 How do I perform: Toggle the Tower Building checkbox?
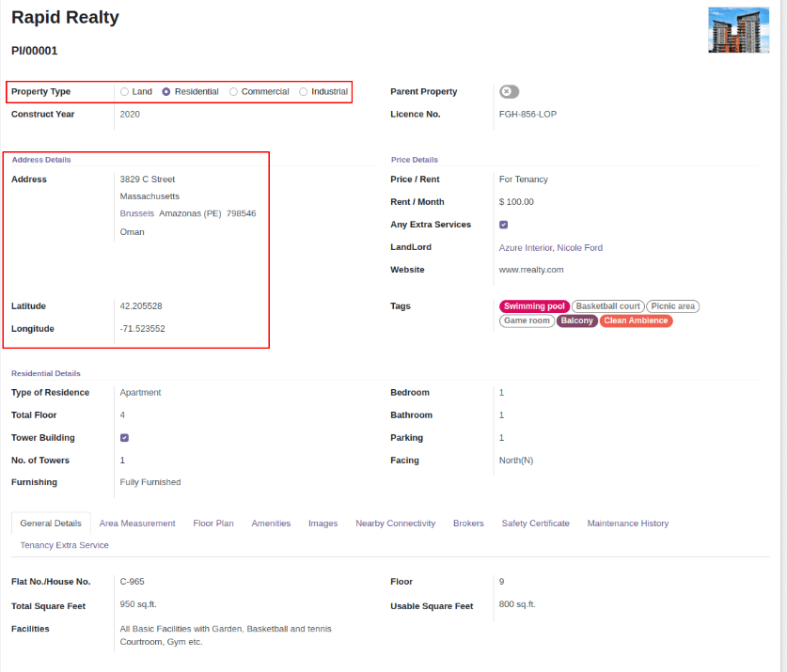tap(125, 438)
